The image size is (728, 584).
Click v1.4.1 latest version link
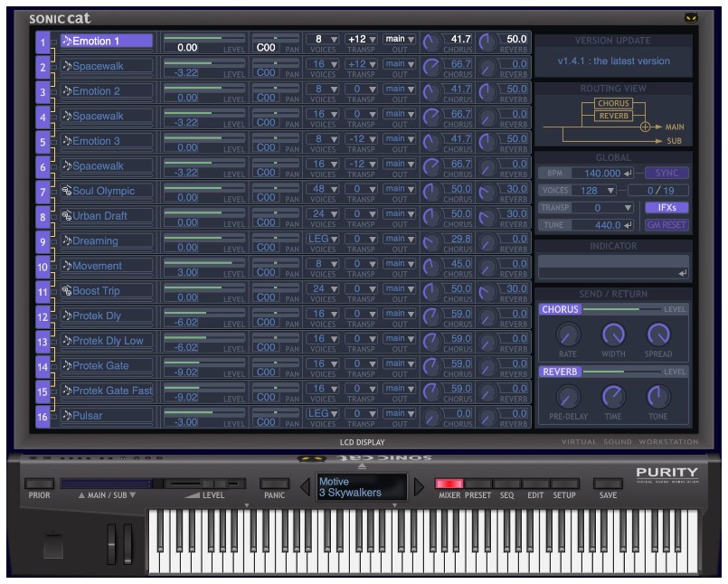click(x=613, y=61)
